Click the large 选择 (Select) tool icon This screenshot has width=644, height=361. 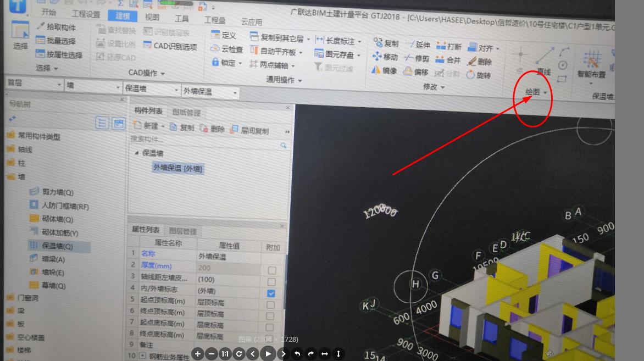click(x=20, y=31)
